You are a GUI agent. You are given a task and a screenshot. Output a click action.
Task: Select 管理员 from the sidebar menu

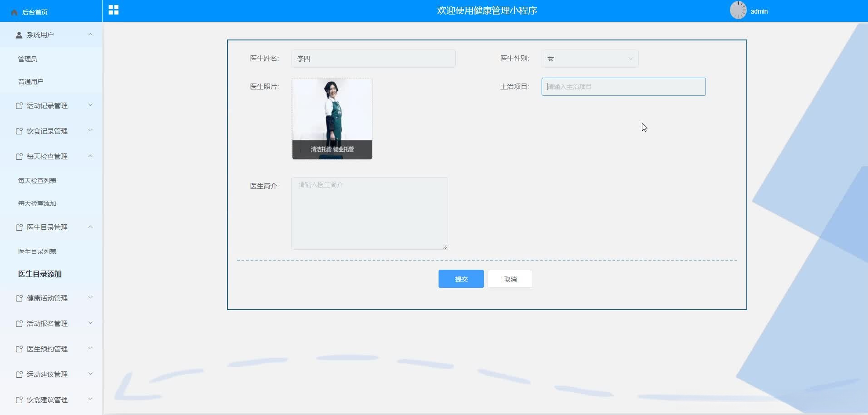(x=28, y=59)
